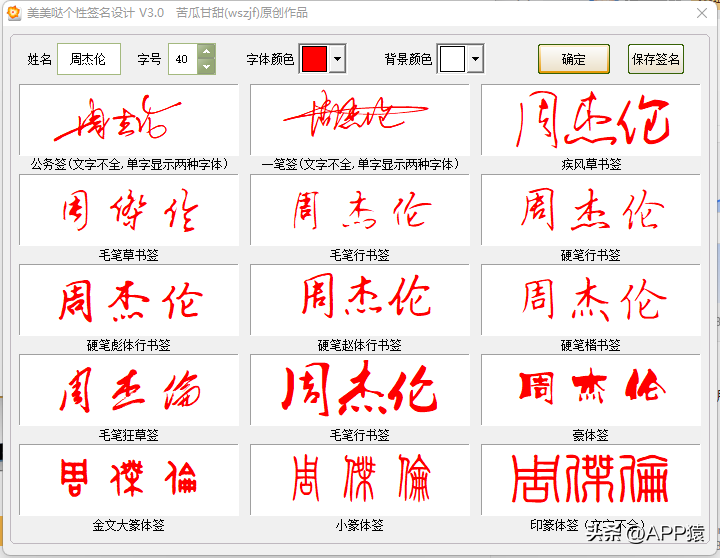Select the 硬笔楷书签 signature preview

pyautogui.click(x=591, y=300)
